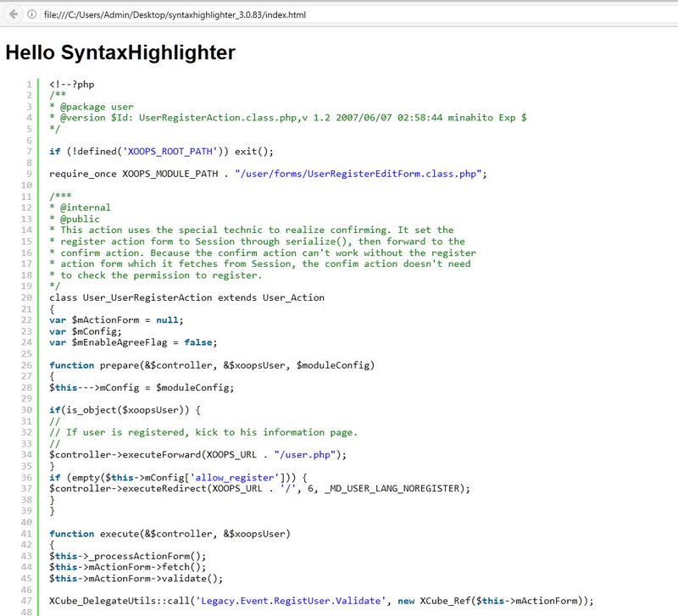The image size is (678, 616).
Task: Click the '$controller->executeRedirect(XOOPS_URL' line
Action: tap(259, 488)
